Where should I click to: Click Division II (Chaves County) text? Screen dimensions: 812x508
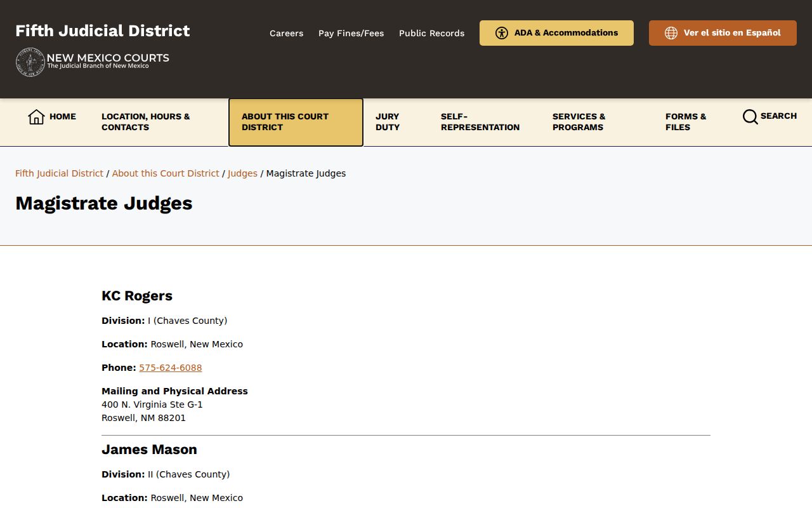(166, 474)
